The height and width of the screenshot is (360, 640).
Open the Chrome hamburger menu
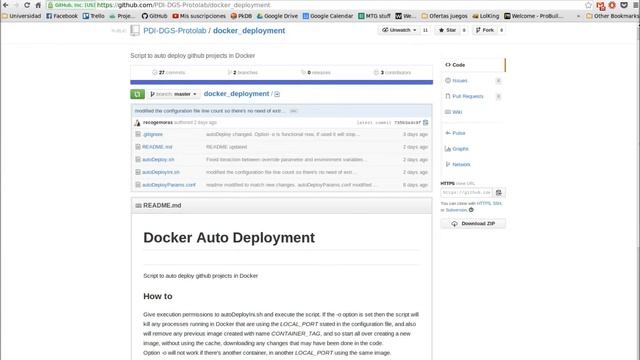point(636,5)
